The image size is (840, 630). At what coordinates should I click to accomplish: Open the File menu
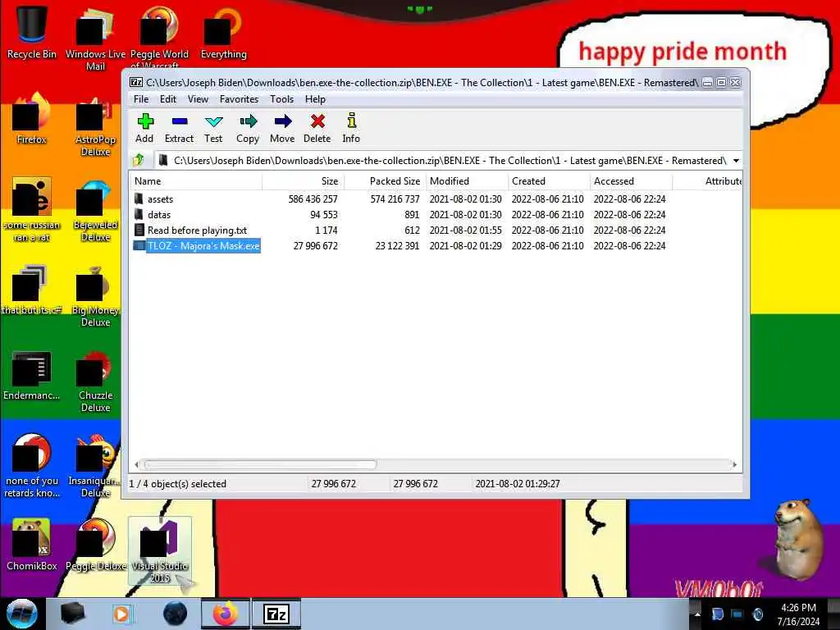(x=141, y=99)
